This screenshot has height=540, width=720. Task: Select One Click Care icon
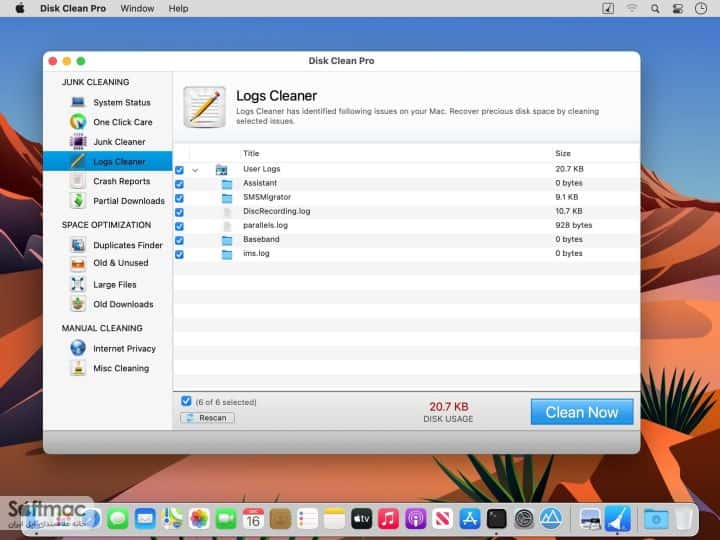coord(78,122)
